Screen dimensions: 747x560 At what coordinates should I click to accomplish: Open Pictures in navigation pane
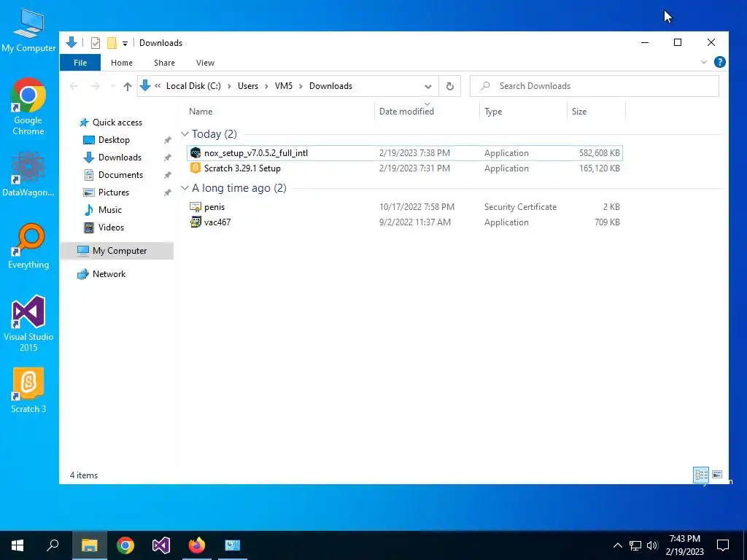[x=113, y=192]
